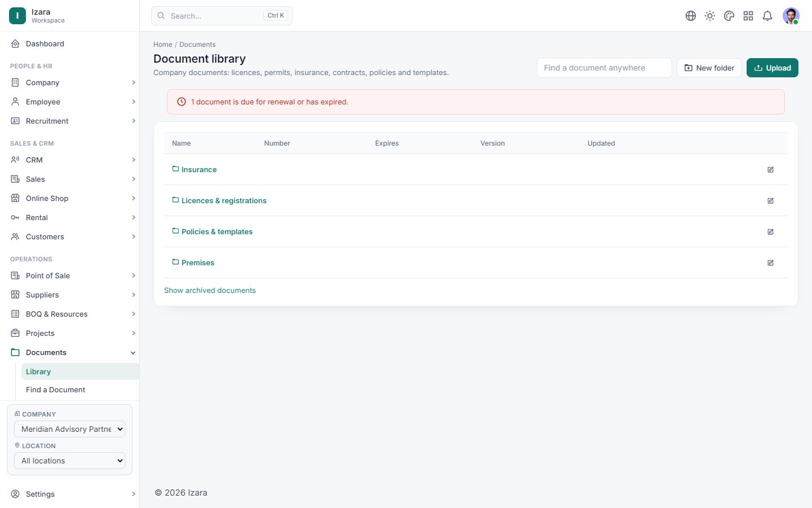Open the user avatar menu

tap(791, 16)
